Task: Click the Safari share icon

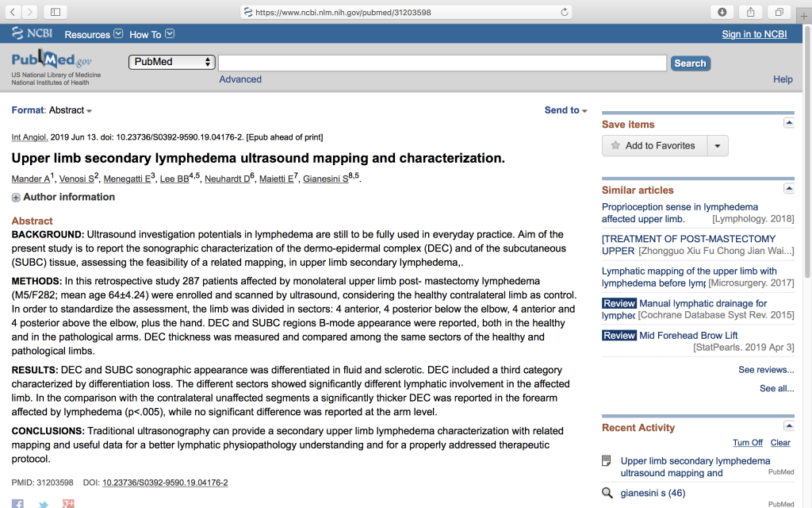Action: tap(750, 12)
